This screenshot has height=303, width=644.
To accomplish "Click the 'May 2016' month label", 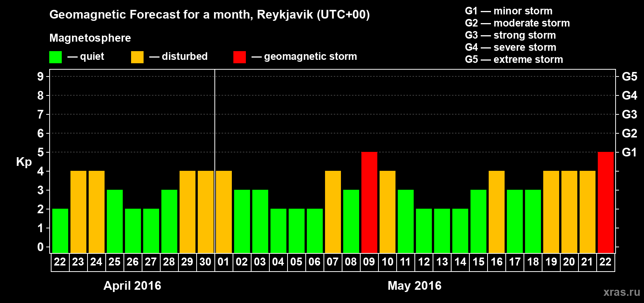I will pos(414,286).
